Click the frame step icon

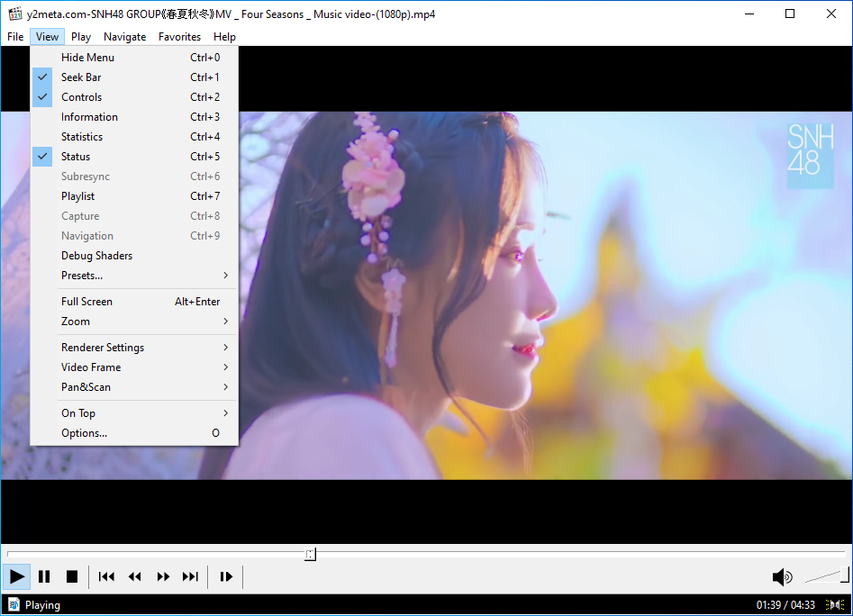[226, 576]
